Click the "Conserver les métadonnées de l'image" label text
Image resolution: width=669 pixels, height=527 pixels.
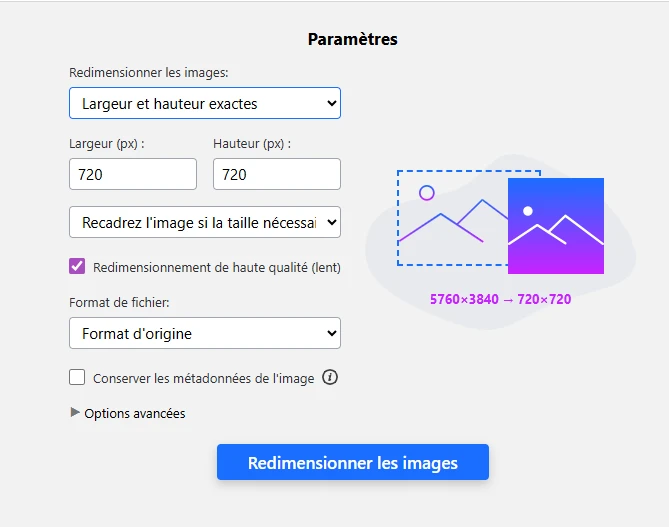click(x=203, y=379)
